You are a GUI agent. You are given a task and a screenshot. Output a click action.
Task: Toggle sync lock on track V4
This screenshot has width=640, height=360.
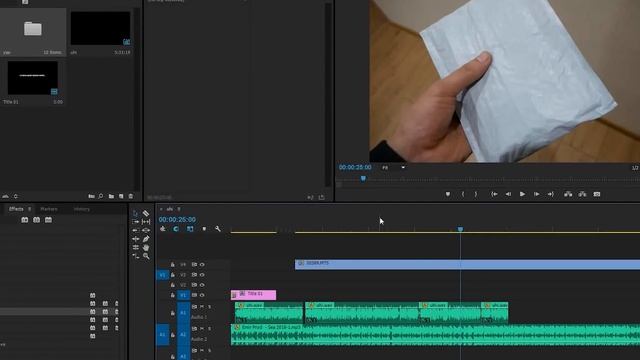[x=194, y=264]
